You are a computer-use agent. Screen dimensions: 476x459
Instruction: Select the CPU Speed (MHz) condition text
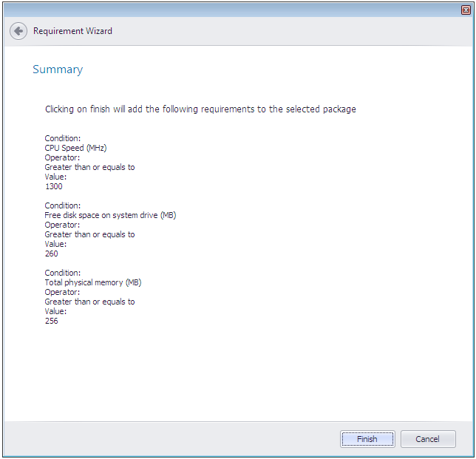pyautogui.click(x=75, y=148)
